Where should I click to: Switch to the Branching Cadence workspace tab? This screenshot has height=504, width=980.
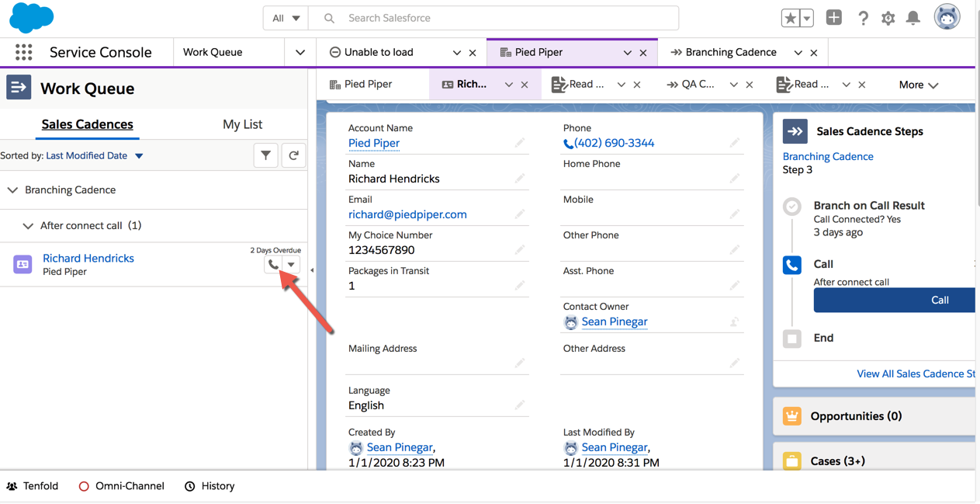tap(731, 52)
